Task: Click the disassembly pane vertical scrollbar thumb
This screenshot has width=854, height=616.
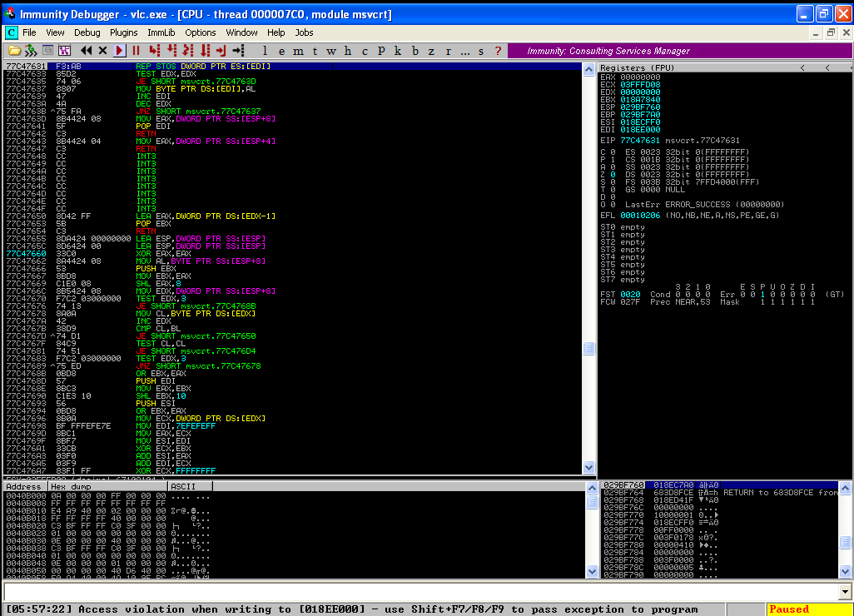Action: pyautogui.click(x=589, y=349)
